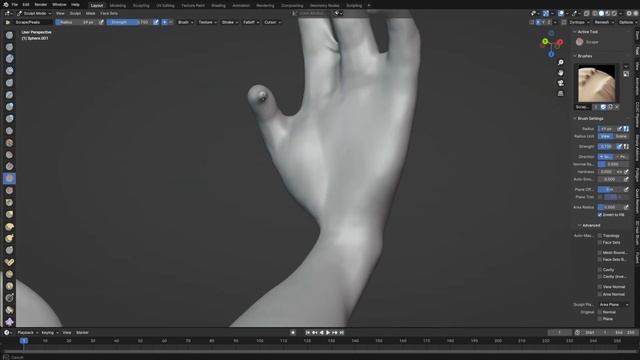Open the timeline Keying menu

49,333
